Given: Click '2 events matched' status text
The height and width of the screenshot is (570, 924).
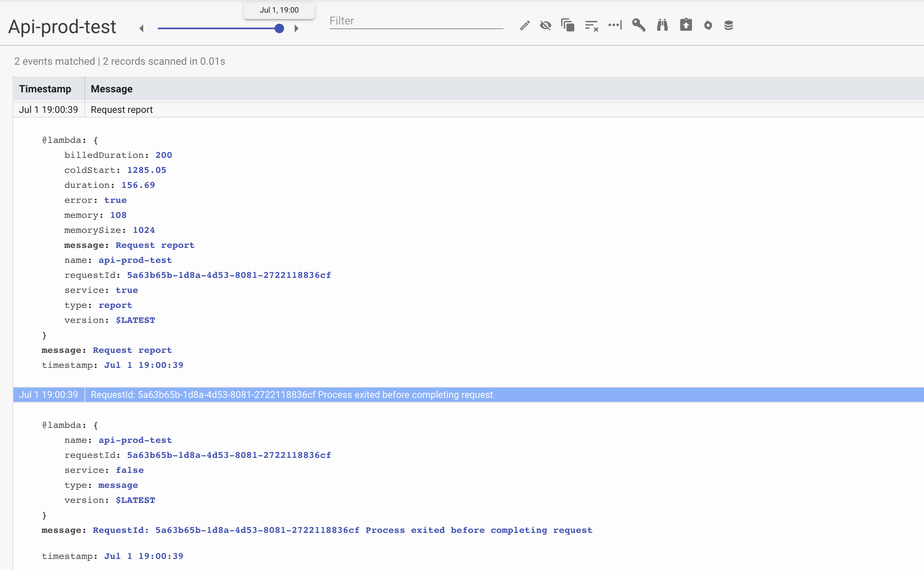Looking at the screenshot, I should click(54, 61).
